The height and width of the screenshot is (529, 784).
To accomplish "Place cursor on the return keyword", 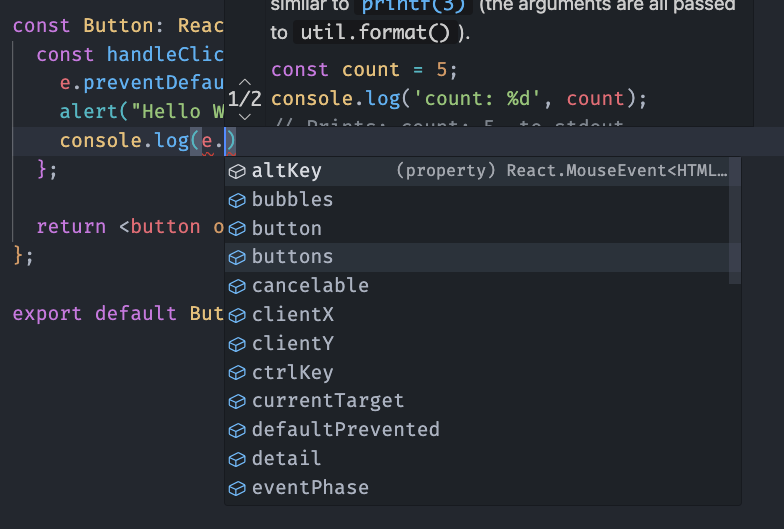I will (x=71, y=227).
